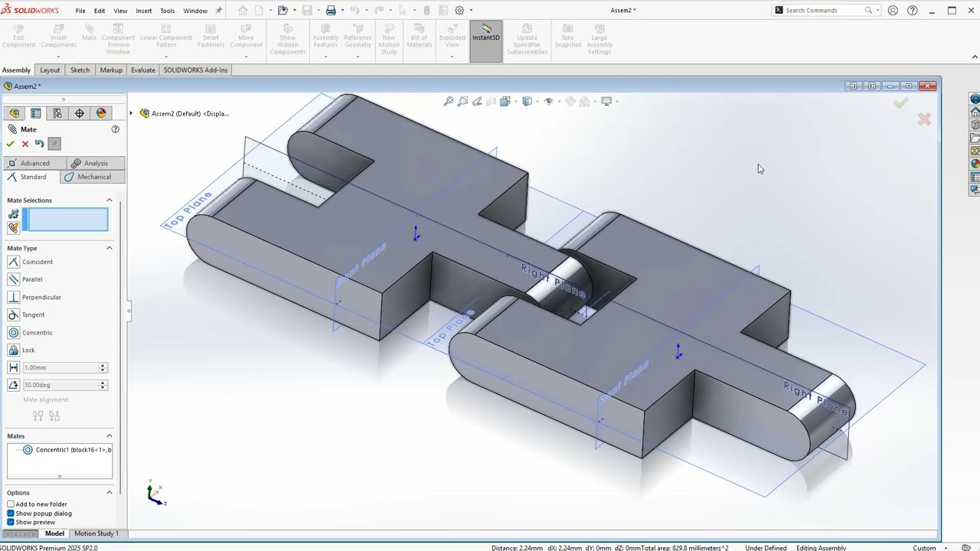Collapse the Mate Type section
The width and height of the screenshot is (980, 551).
click(109, 248)
